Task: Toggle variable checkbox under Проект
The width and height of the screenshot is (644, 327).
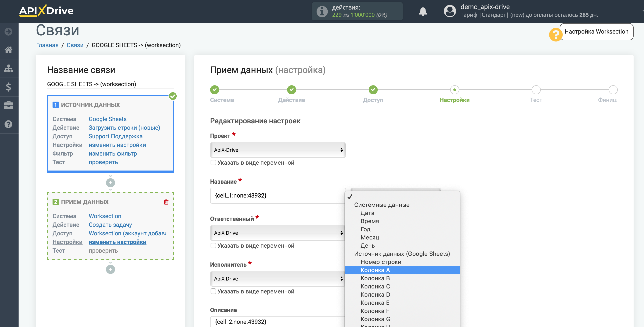Action: (x=213, y=163)
